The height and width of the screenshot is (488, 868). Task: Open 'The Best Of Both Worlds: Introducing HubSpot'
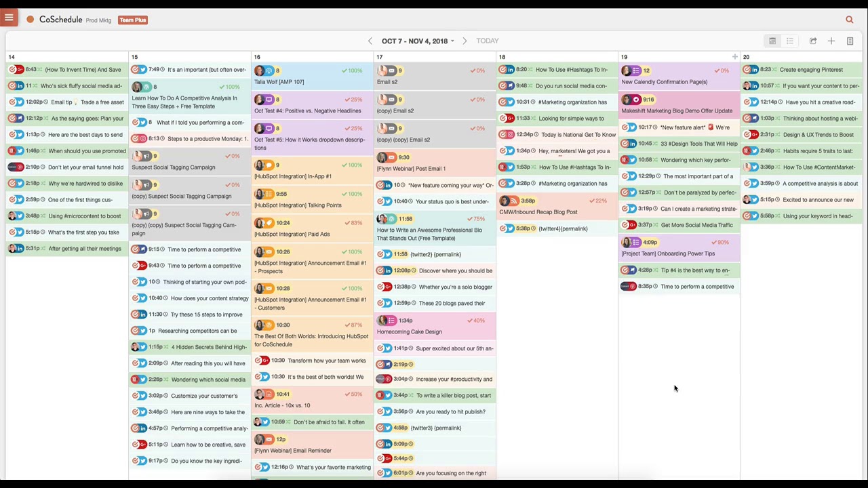pos(312,335)
